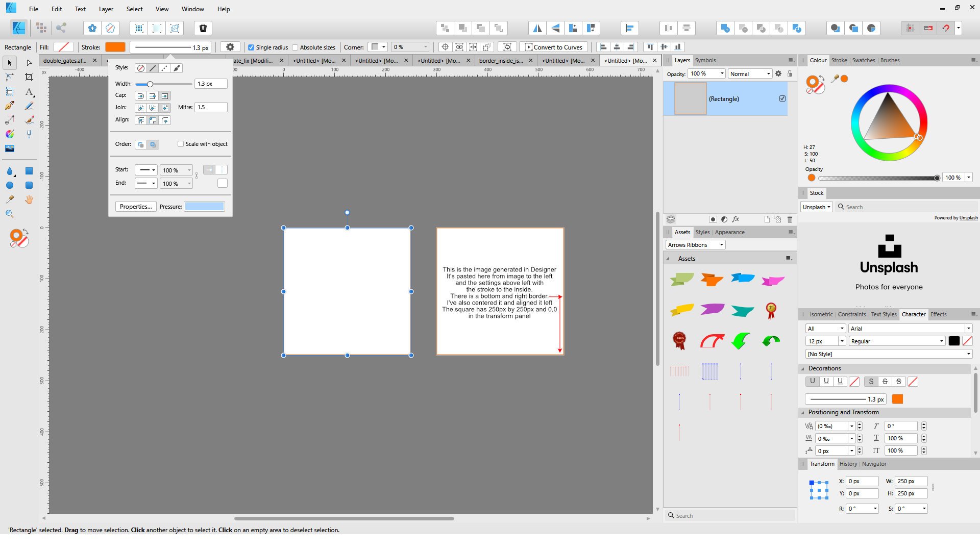Image resolution: width=980 pixels, height=551 pixels.
Task: Open the Unsplash stock source dropdown
Action: click(x=816, y=207)
